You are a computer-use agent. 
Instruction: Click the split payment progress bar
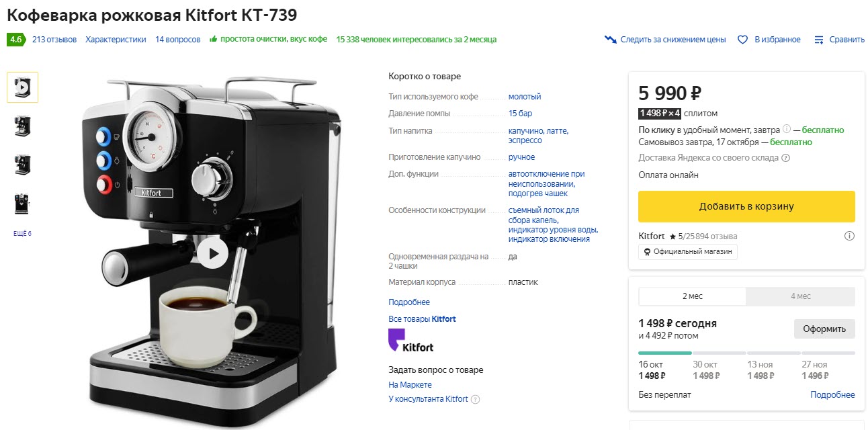coord(746,353)
